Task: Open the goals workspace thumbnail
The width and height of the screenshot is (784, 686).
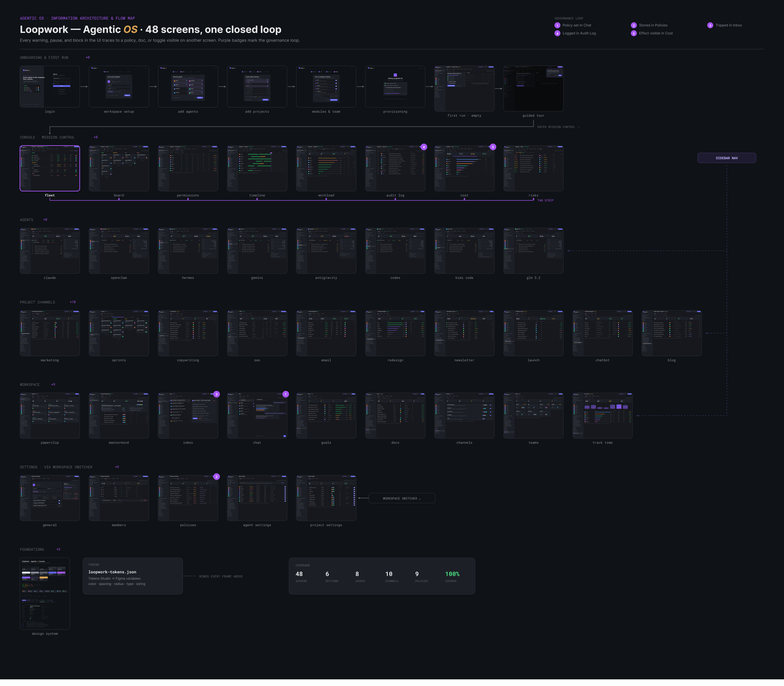Action: [326, 416]
